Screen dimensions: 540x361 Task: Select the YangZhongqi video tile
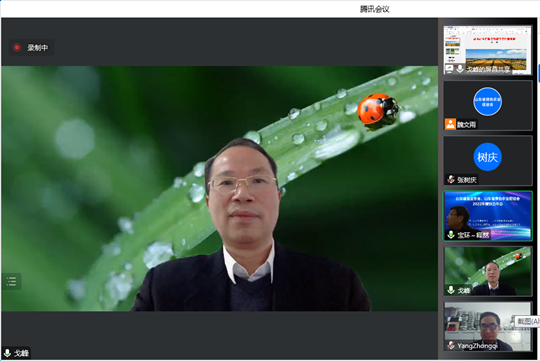(x=488, y=327)
